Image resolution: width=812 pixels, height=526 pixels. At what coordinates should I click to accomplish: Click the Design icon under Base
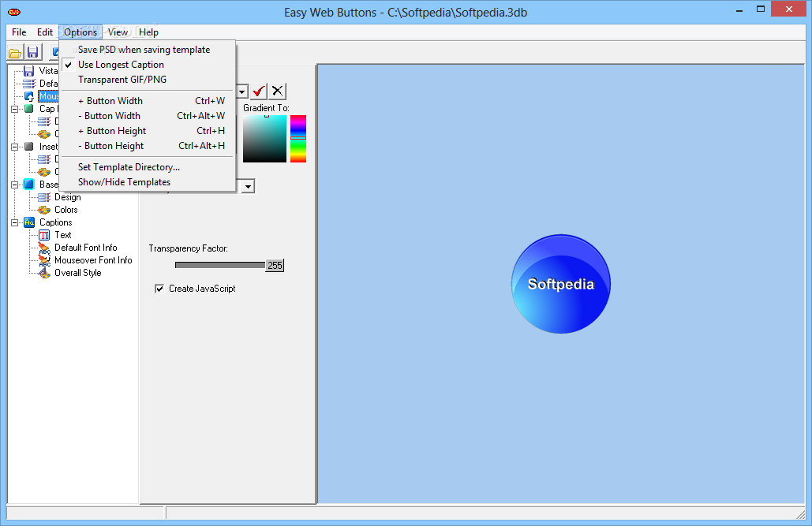coord(44,197)
